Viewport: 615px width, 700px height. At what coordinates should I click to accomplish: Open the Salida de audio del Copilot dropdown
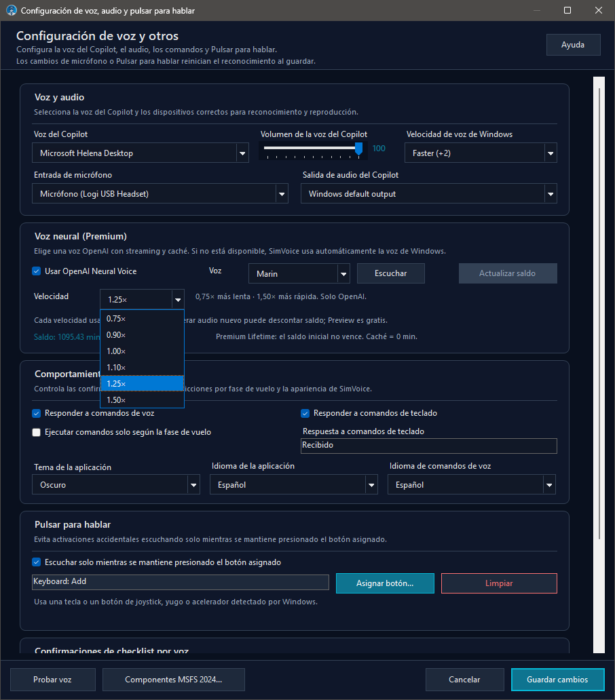click(429, 194)
